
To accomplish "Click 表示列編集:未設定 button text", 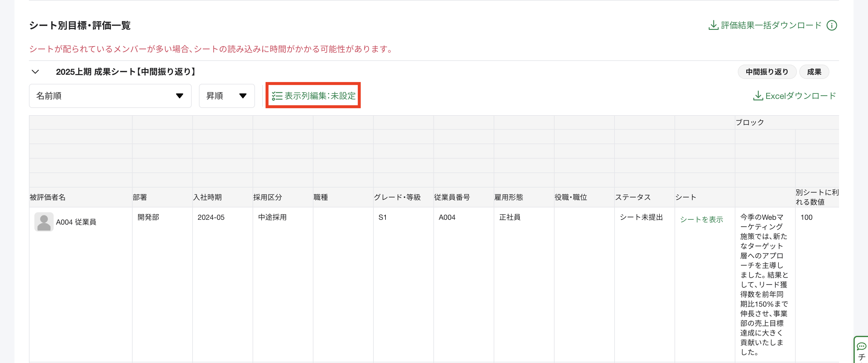I will [x=320, y=96].
